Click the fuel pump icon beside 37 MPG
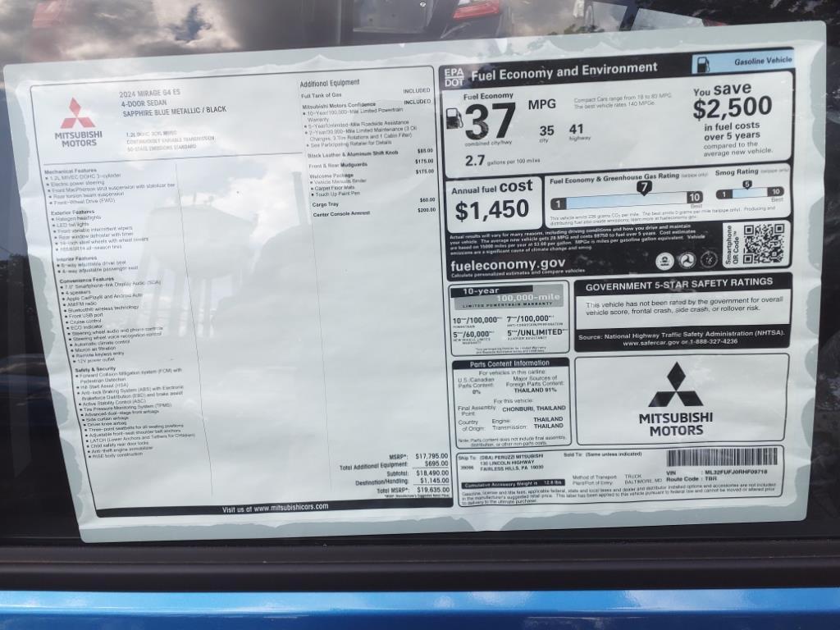 tap(454, 118)
